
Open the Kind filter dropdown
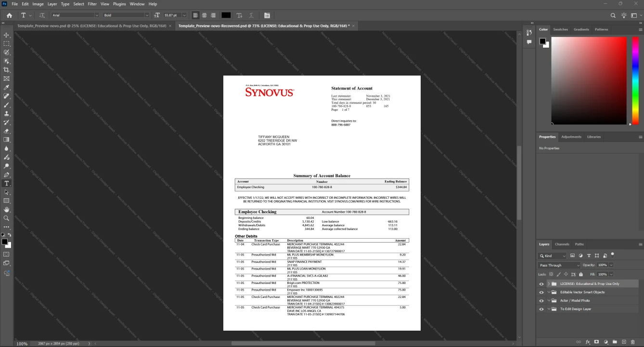(553, 256)
